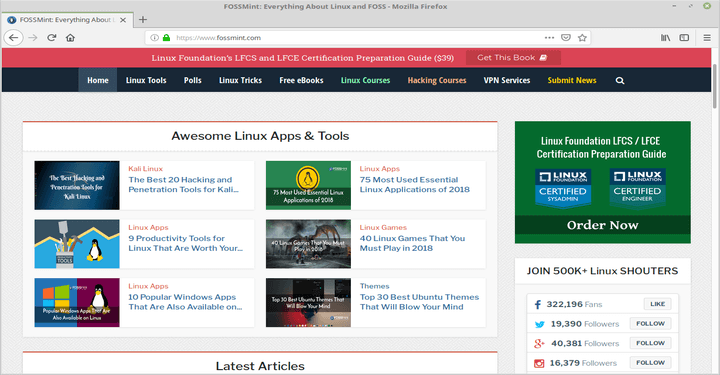Open Submit News navigation item
This screenshot has height=375, width=720.
click(x=572, y=80)
